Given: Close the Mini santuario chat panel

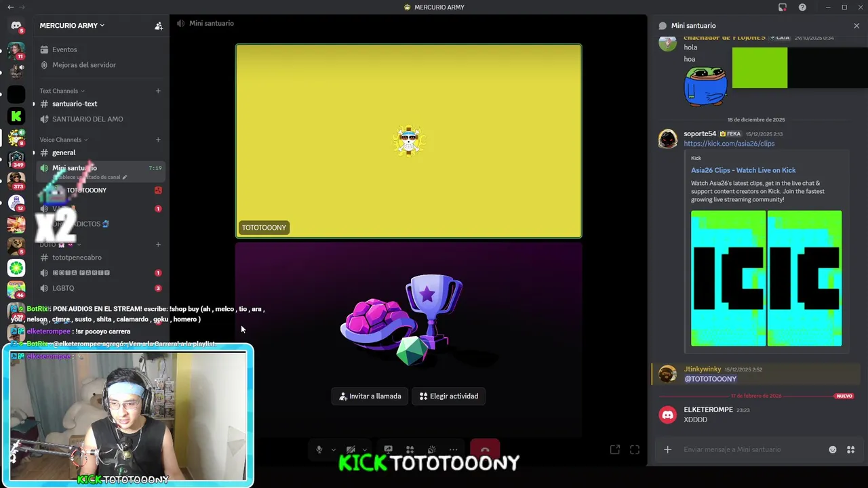Looking at the screenshot, I should (856, 26).
